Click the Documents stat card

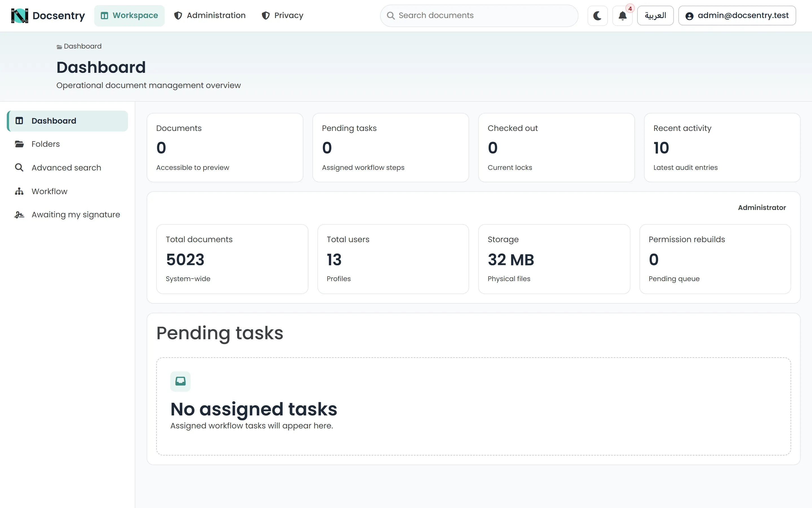tap(225, 148)
